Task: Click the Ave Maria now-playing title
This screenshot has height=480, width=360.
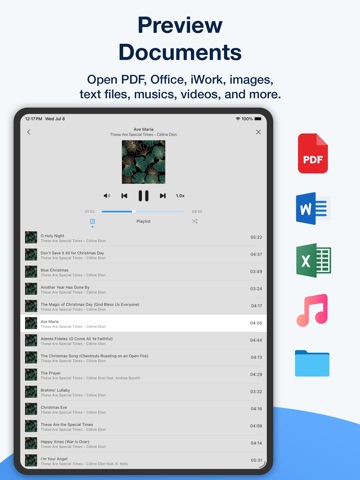Action: [144, 129]
